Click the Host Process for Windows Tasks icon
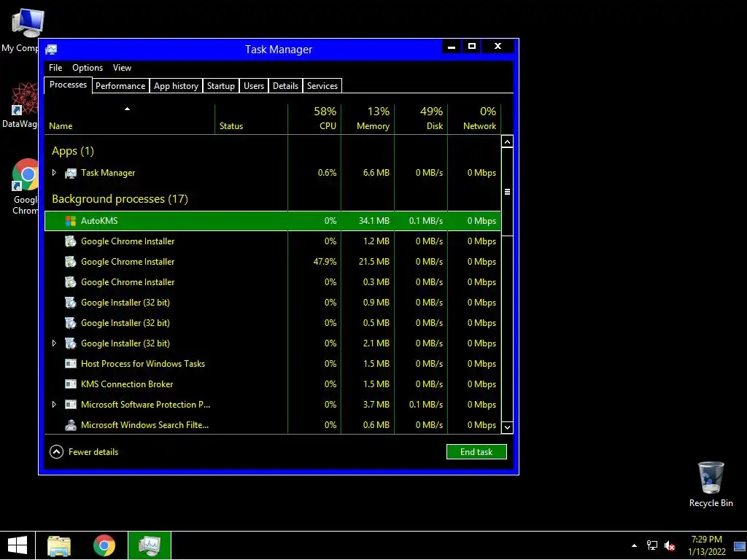 click(x=71, y=364)
